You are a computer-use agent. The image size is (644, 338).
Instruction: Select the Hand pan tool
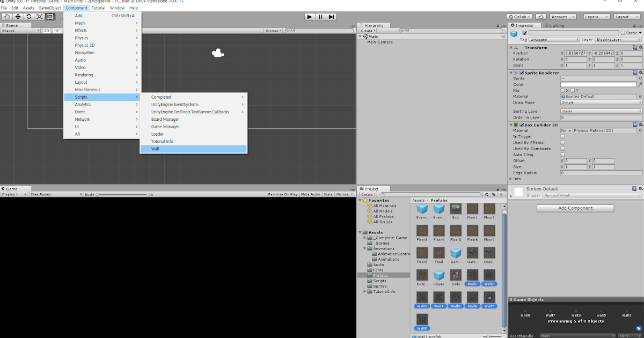click(7, 17)
